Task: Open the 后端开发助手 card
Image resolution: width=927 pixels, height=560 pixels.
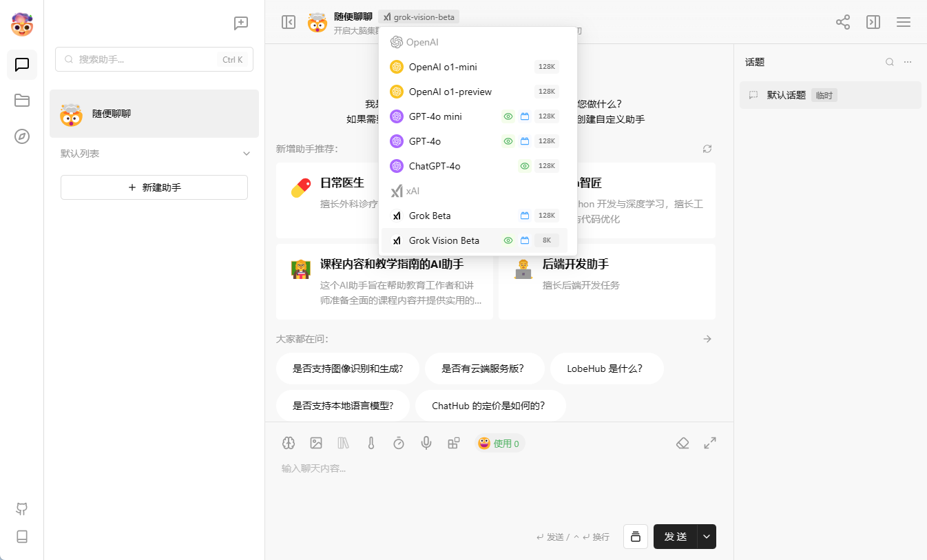Action: point(607,282)
